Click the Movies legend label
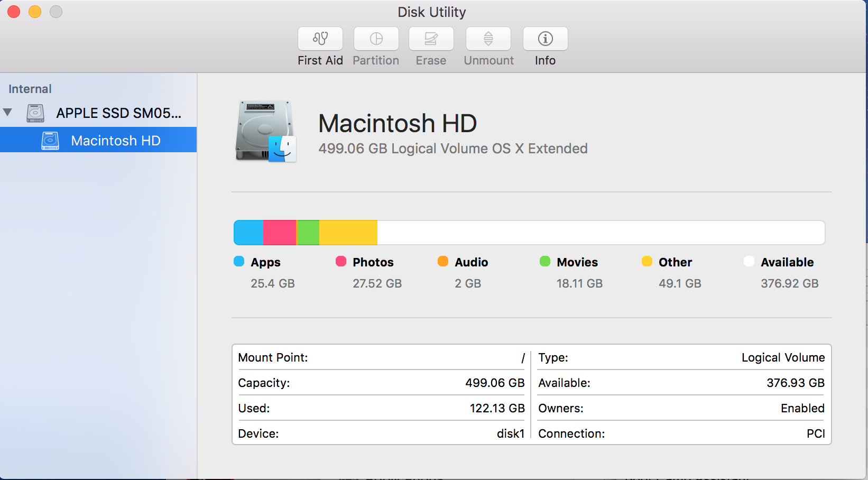This screenshot has width=868, height=480. 577,262
